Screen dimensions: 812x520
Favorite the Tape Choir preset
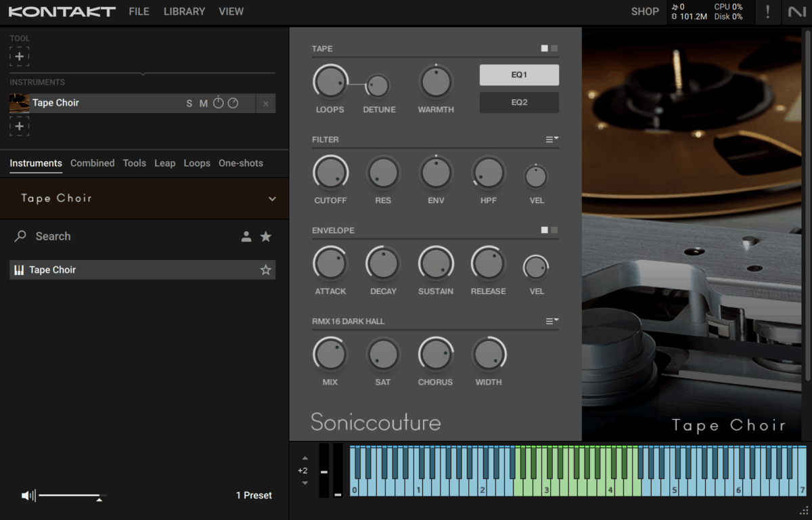[x=266, y=269]
